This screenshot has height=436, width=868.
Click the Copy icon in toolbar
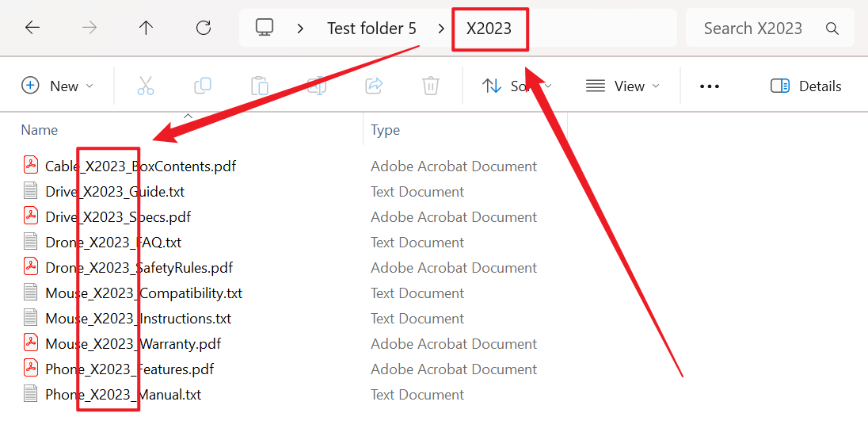(x=203, y=86)
